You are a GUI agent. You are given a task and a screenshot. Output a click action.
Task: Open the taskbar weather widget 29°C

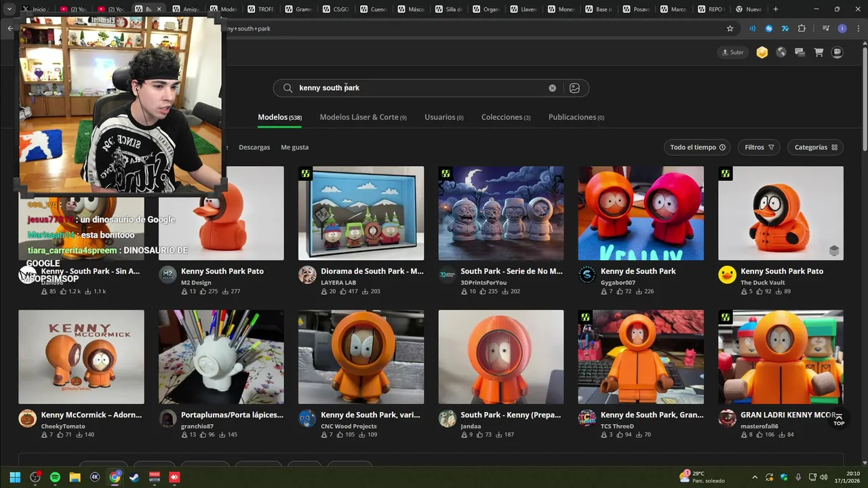702,477
